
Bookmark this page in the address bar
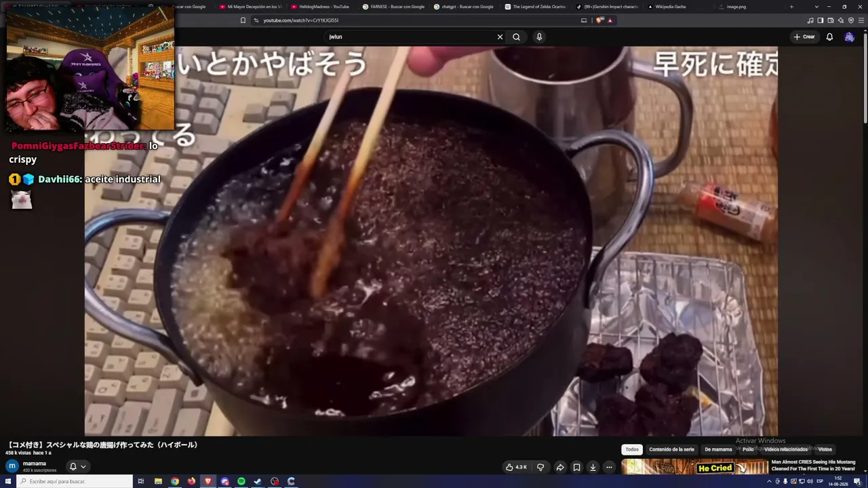pos(243,20)
